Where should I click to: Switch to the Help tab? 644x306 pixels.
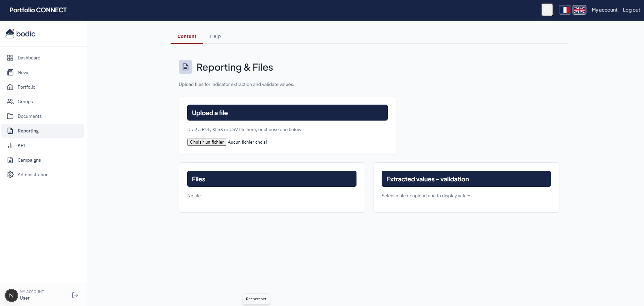215,36
